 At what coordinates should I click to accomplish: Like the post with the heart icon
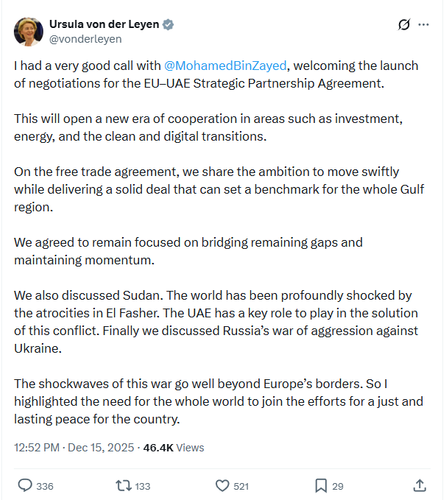coord(222,486)
